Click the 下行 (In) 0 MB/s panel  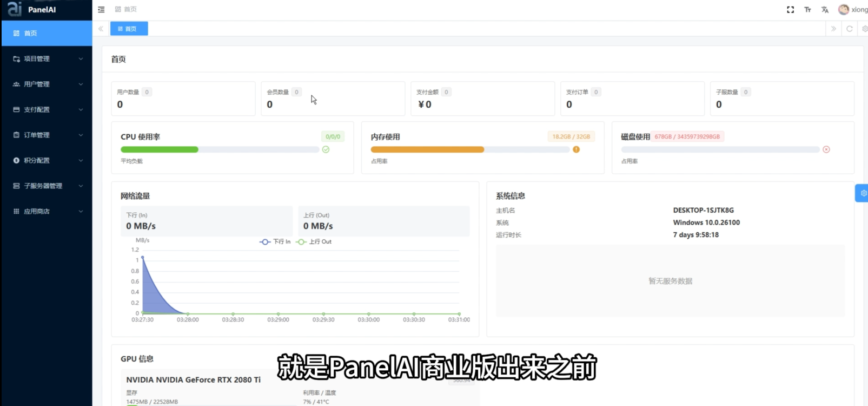[x=206, y=221]
